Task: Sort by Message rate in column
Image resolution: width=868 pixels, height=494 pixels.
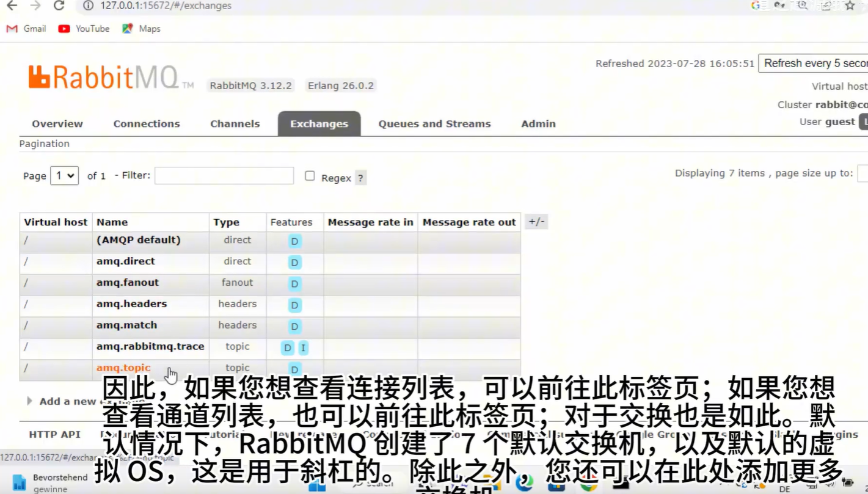Action: coord(370,222)
